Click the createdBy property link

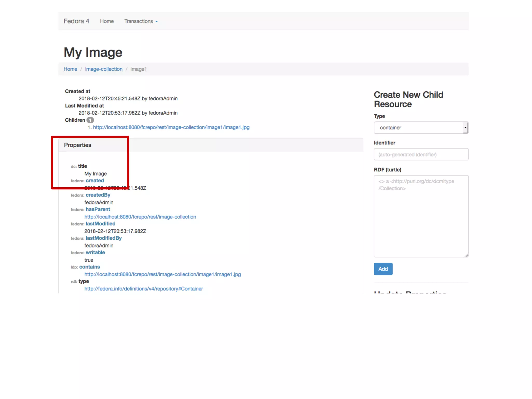click(x=98, y=195)
